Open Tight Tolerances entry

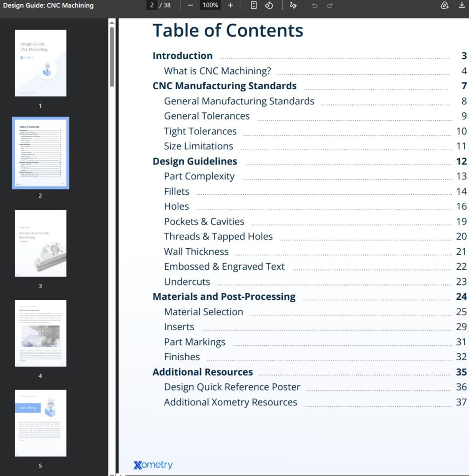200,131
